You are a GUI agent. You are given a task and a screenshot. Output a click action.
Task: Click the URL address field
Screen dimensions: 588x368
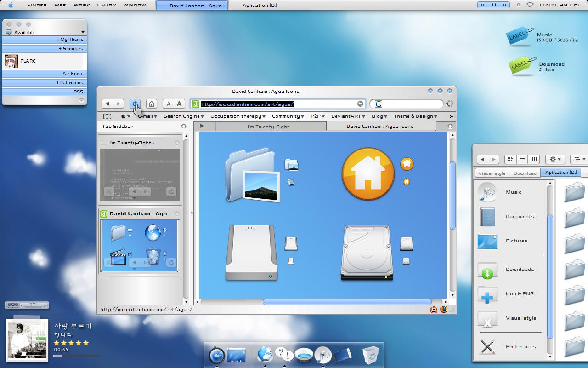[278, 104]
